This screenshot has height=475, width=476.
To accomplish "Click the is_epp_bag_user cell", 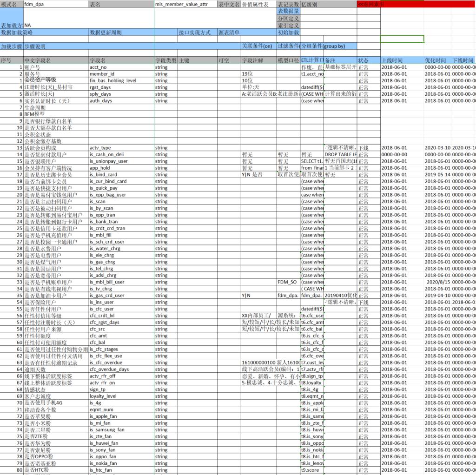I will coord(122,195).
